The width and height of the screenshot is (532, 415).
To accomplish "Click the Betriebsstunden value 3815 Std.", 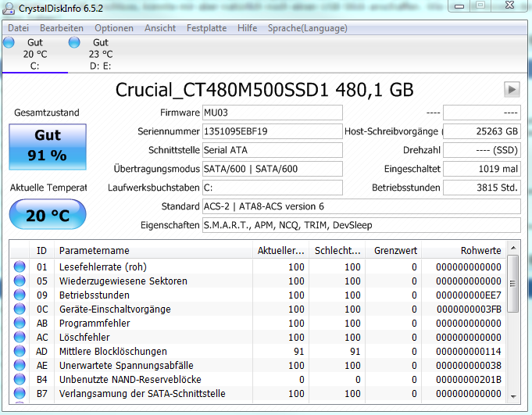I will 482,188.
